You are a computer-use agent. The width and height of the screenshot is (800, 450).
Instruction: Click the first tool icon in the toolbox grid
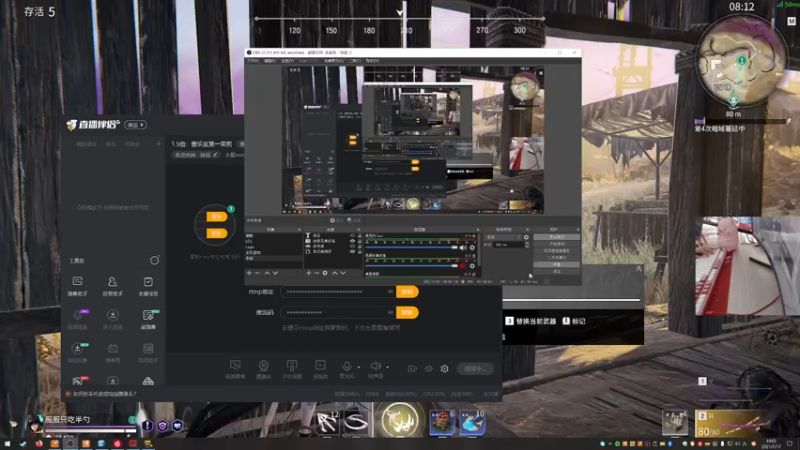coord(78,282)
